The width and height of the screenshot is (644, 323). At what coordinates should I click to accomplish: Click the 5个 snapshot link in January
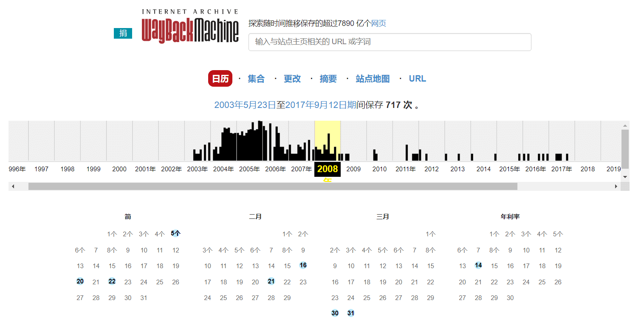pyautogui.click(x=175, y=234)
